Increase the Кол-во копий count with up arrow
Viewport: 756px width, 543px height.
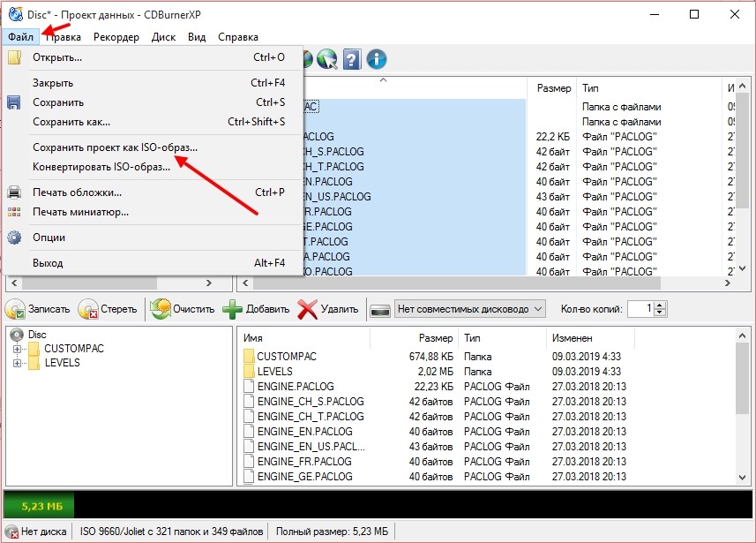[x=660, y=305]
